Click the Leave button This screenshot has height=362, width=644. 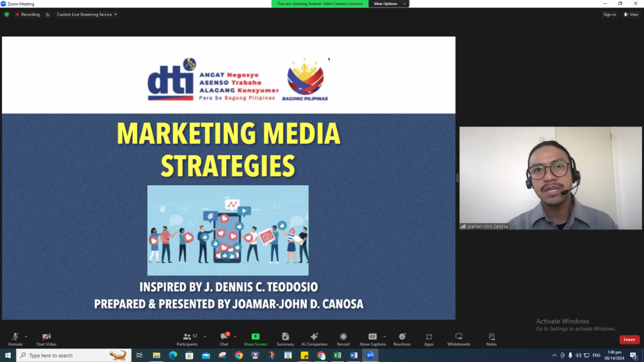pyautogui.click(x=629, y=339)
